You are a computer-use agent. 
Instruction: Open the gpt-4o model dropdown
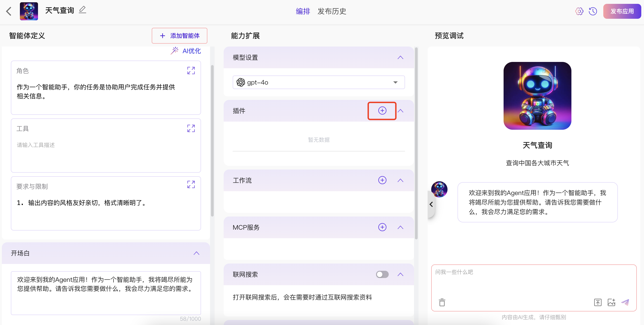tap(319, 82)
